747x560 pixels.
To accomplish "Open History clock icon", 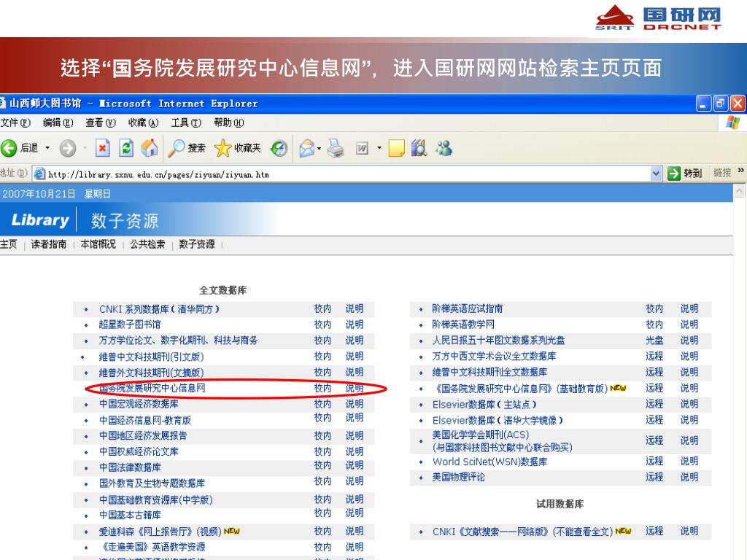I will pos(279,148).
